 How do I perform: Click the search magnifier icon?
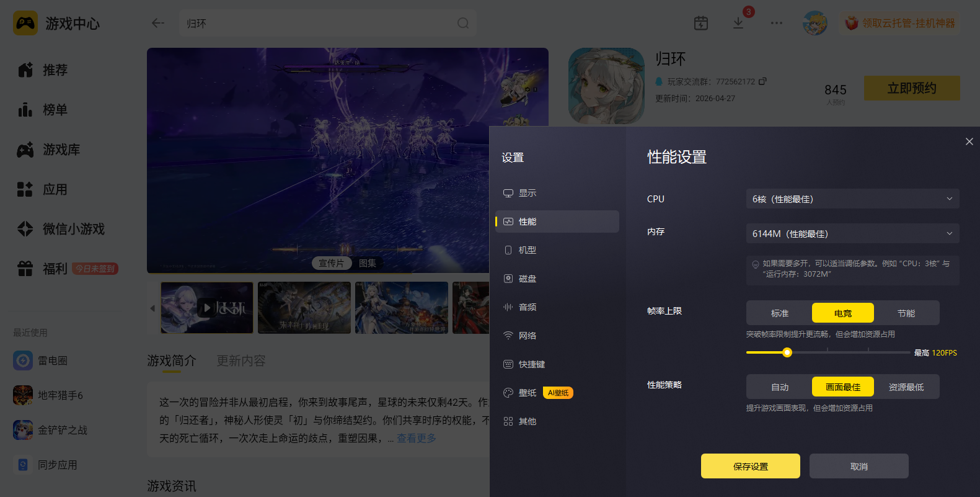[463, 23]
